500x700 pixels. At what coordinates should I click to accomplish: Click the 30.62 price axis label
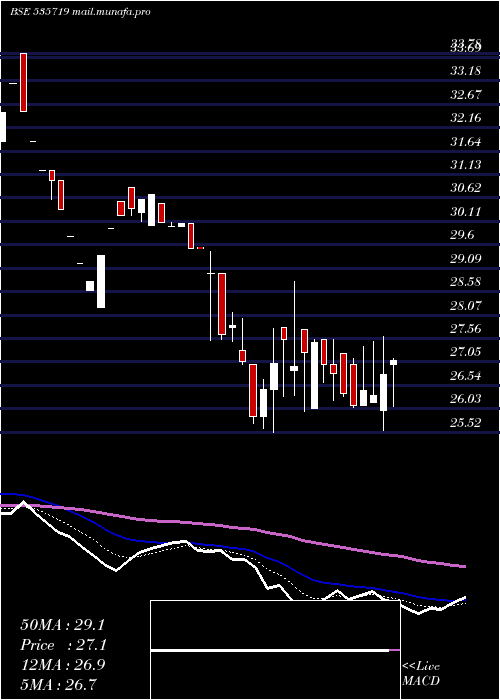click(465, 188)
